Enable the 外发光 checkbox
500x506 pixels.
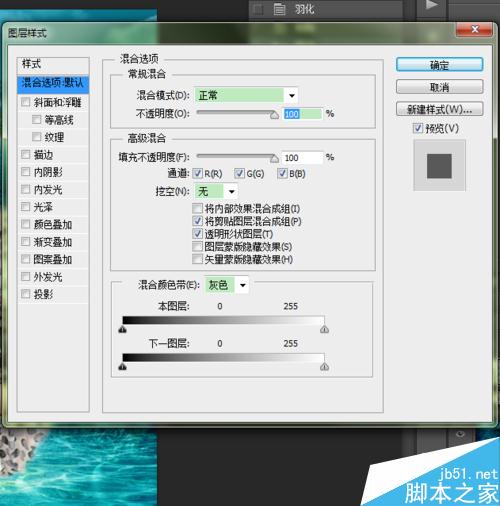pyautogui.click(x=26, y=276)
